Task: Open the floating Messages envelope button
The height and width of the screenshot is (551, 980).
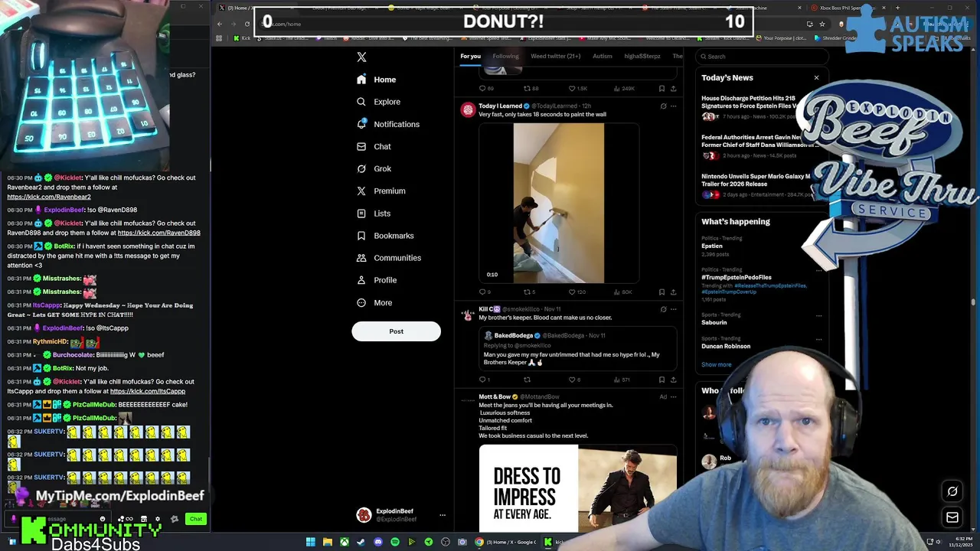Action: coord(952,517)
